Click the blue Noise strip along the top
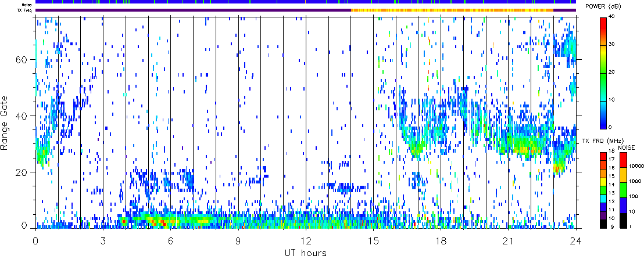This screenshot has width=644, height=256. tap(306, 2)
